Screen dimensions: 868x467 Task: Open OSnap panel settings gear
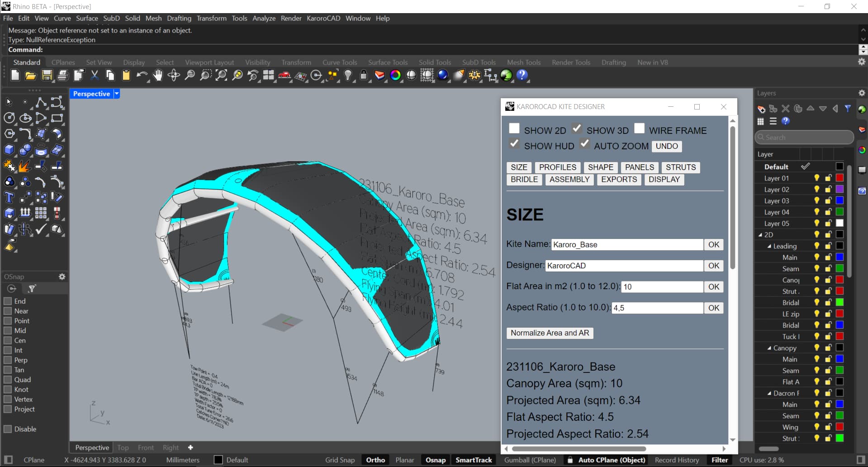pos(62,276)
